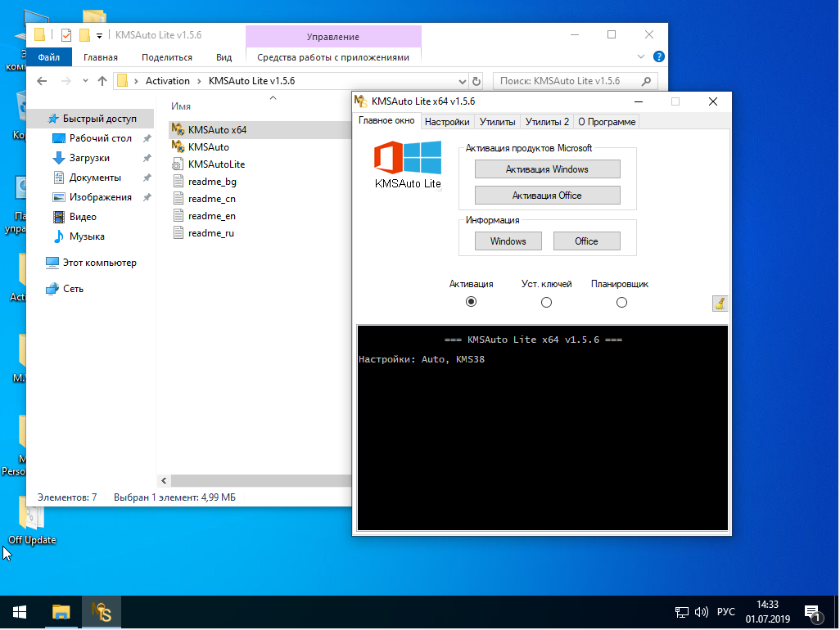Open the notification center icon
840x630 pixels.
pos(813,613)
